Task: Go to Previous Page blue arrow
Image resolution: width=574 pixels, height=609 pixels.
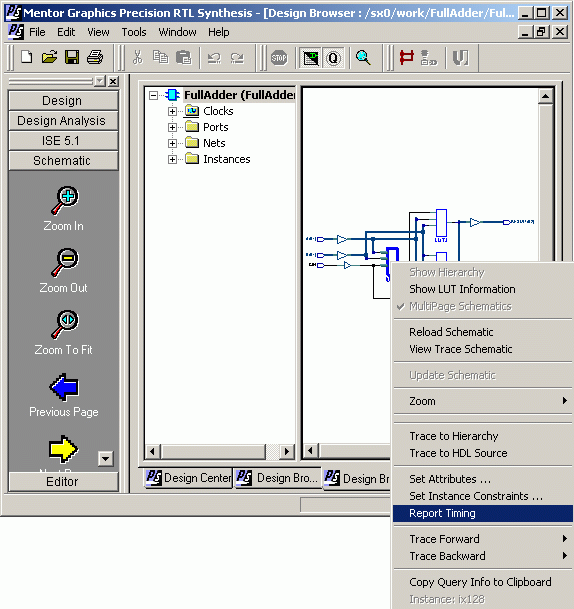Action: (64, 387)
